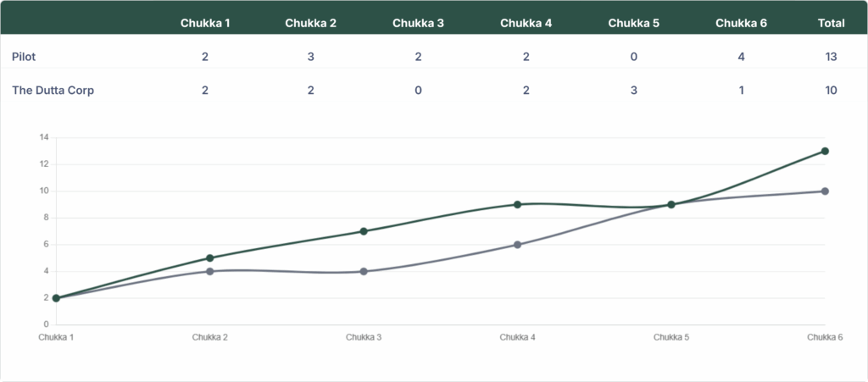Click Pilot's total score of 13
This screenshot has height=382, width=868.
[831, 57]
